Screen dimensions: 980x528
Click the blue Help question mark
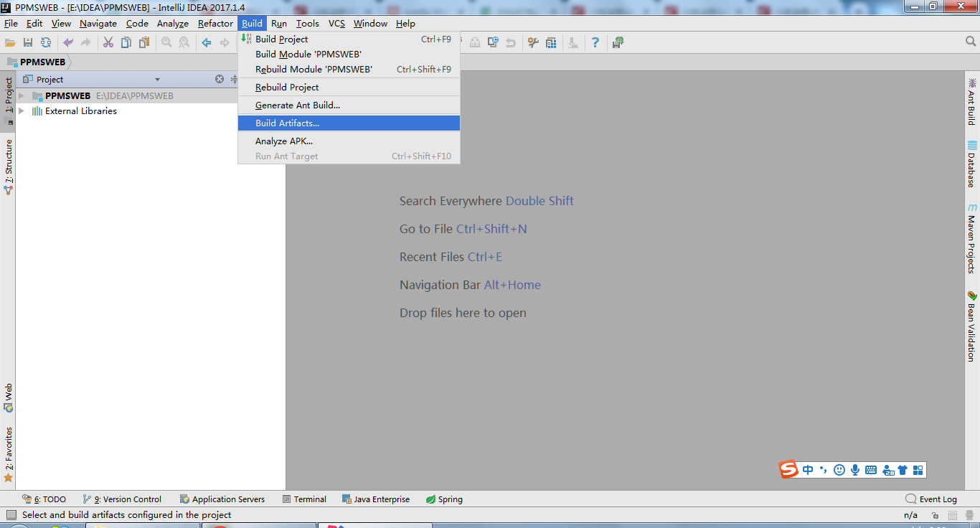click(x=595, y=43)
